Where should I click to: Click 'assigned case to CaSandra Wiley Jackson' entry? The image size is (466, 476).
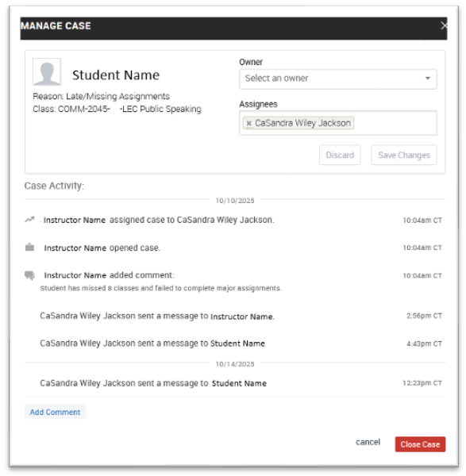(159, 220)
